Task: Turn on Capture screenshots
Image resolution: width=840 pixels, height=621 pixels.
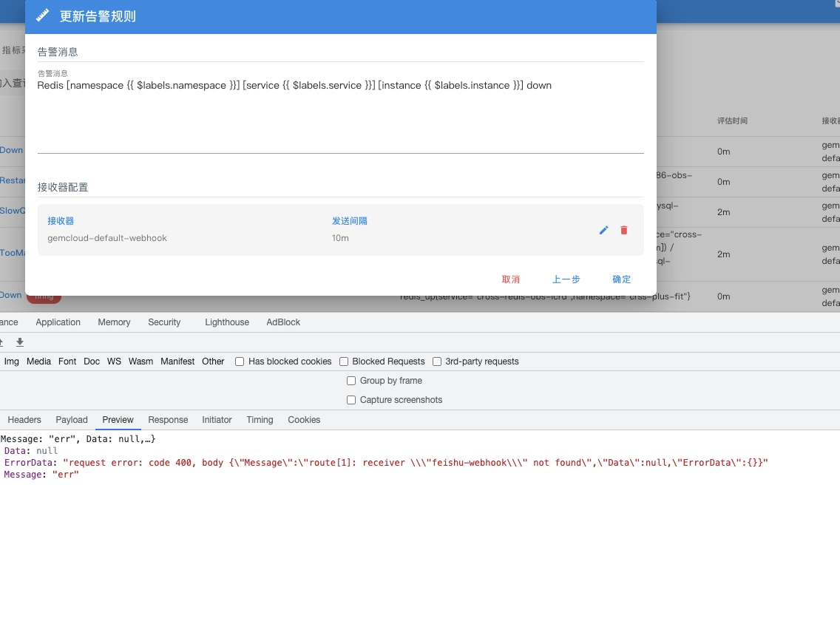Action: click(x=351, y=400)
